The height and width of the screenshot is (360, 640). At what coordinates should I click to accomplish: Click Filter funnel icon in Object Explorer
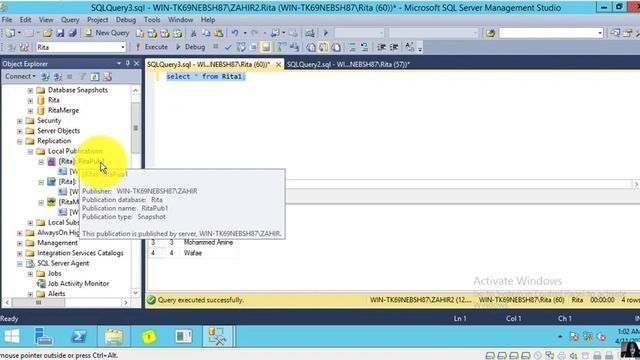coord(82,77)
